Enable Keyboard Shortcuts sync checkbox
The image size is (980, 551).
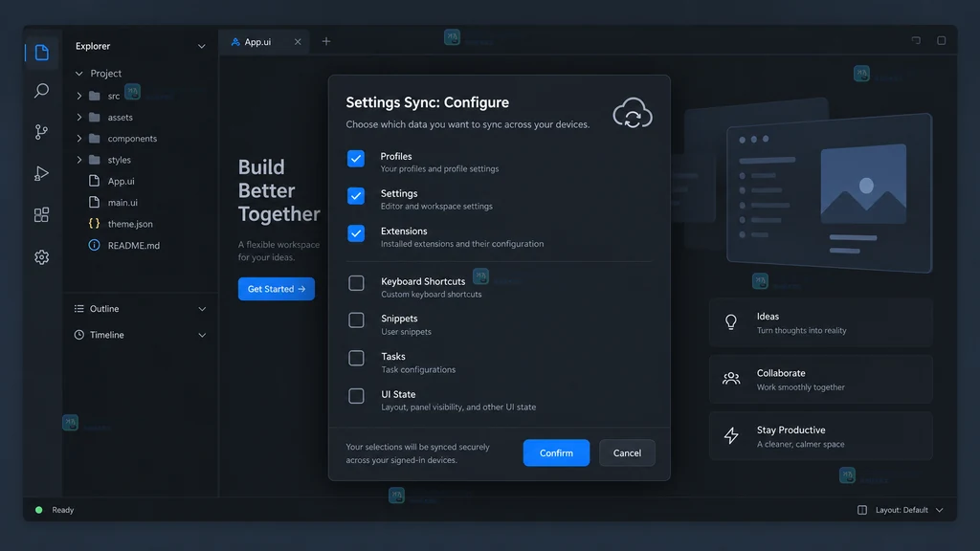(356, 283)
